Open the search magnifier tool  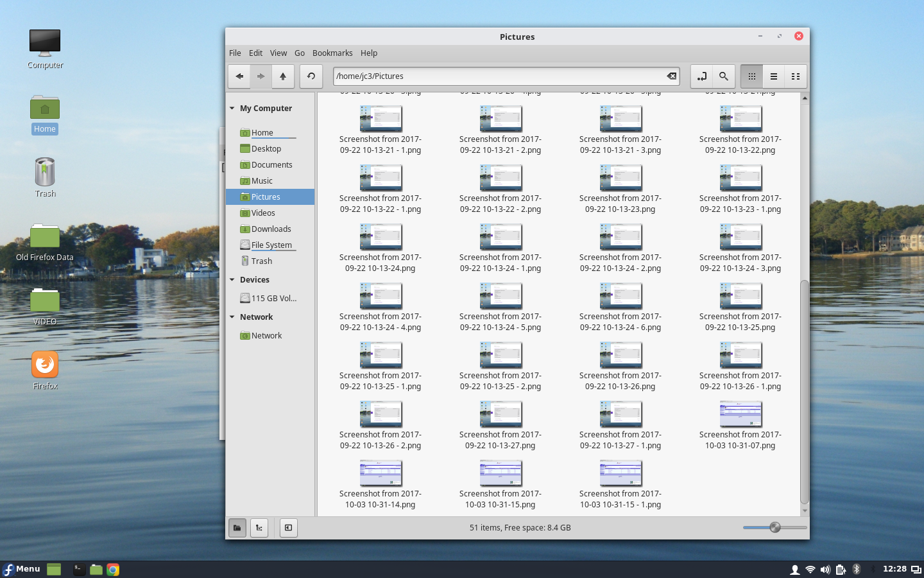click(723, 76)
